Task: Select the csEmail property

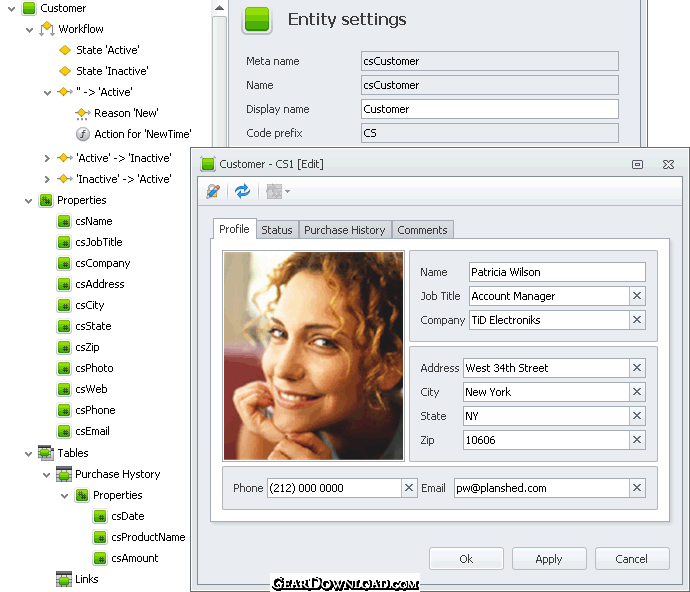Action: pyautogui.click(x=92, y=431)
